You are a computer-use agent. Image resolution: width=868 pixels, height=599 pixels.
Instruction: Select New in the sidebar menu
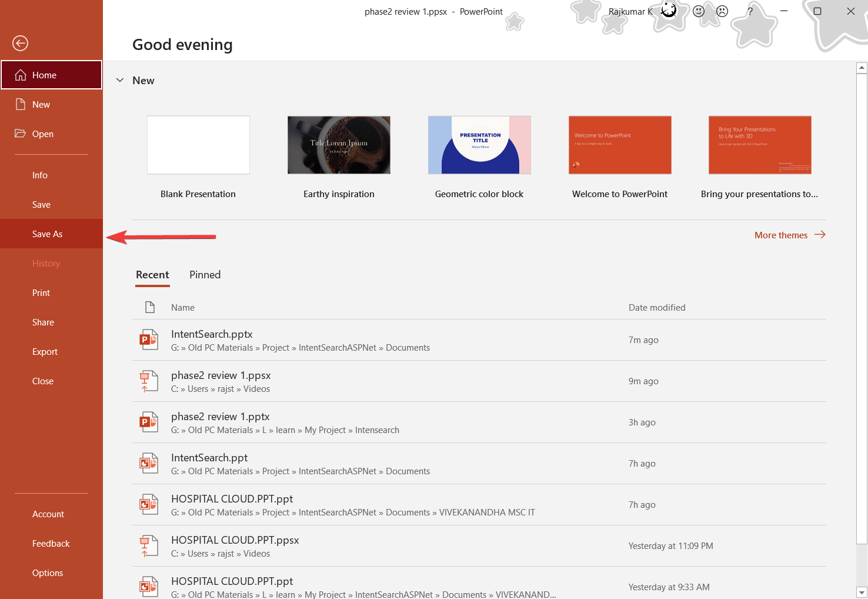51,104
